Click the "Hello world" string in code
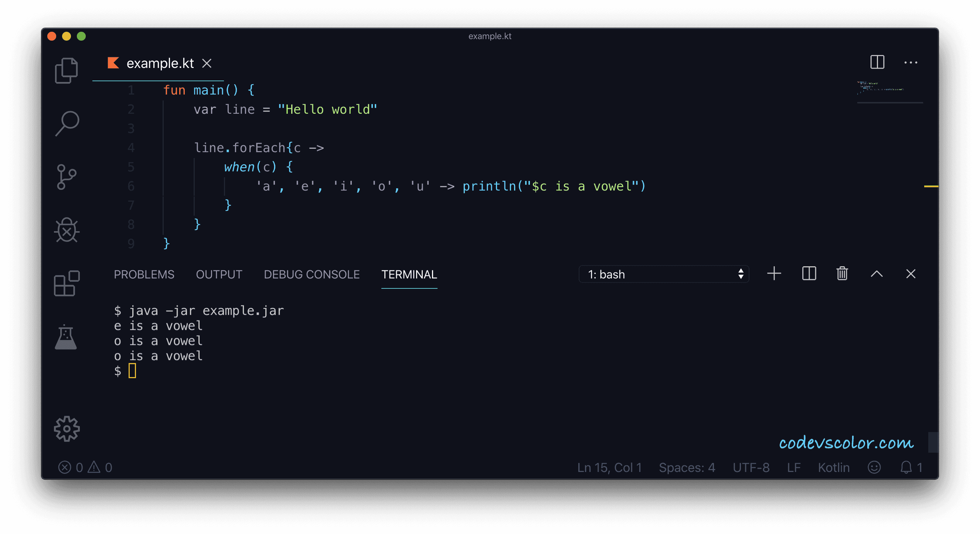Image resolution: width=980 pixels, height=534 pixels. (327, 109)
